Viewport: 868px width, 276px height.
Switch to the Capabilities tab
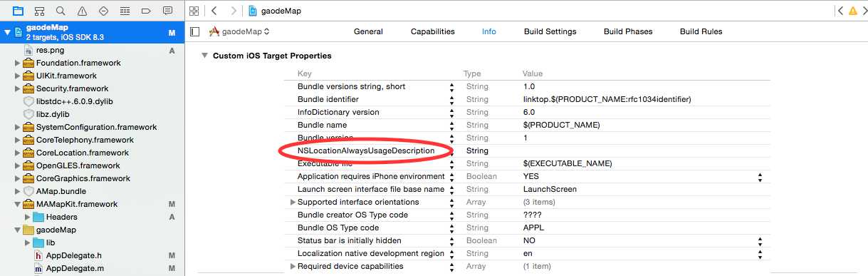pos(432,31)
